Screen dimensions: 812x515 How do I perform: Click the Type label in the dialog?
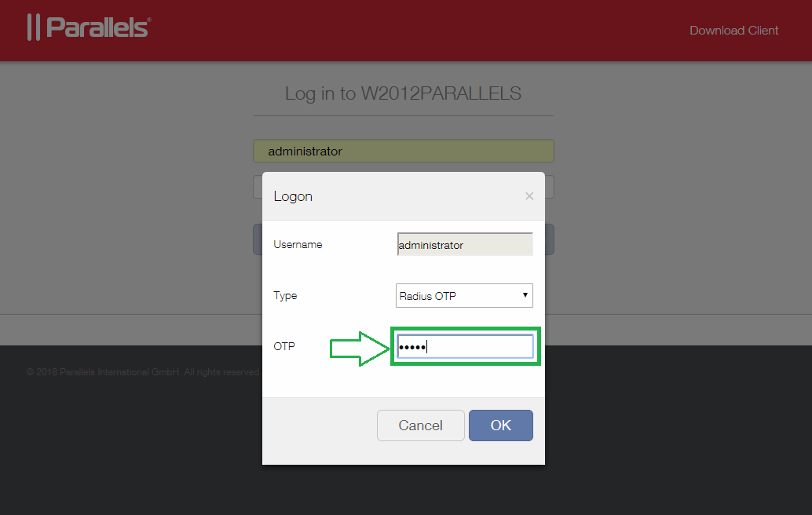[285, 295]
